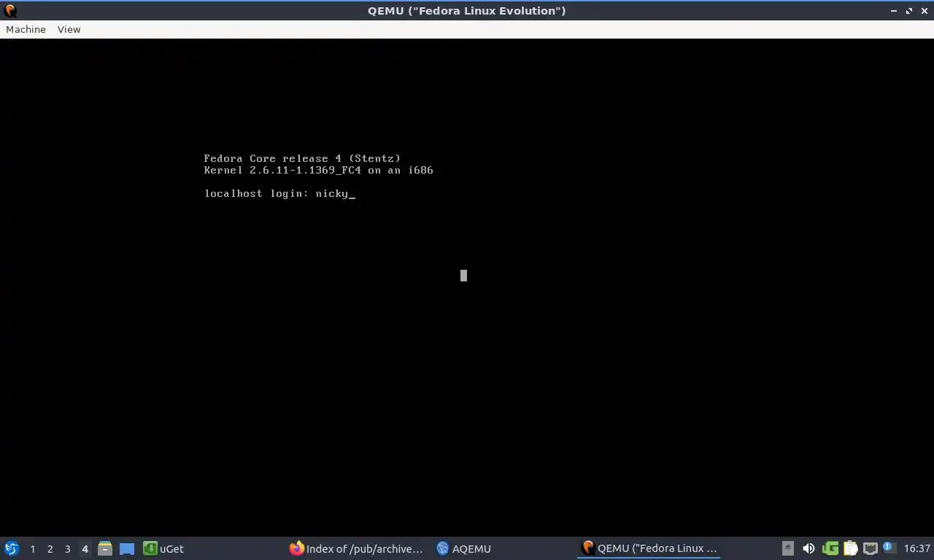Click the localhost login prompt text
Image resolution: width=934 pixels, height=560 pixels.
pos(257,194)
